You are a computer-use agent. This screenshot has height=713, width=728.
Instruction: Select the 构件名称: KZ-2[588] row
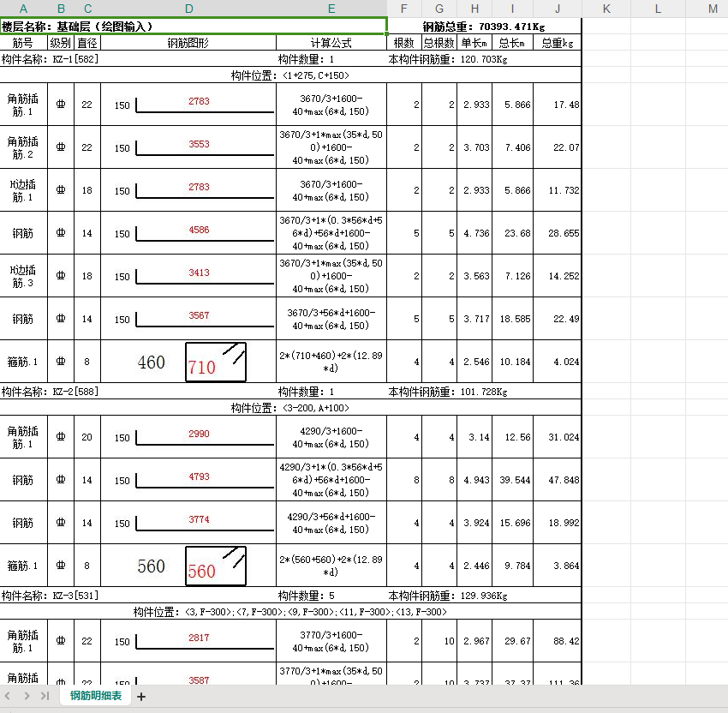pyautogui.click(x=290, y=392)
